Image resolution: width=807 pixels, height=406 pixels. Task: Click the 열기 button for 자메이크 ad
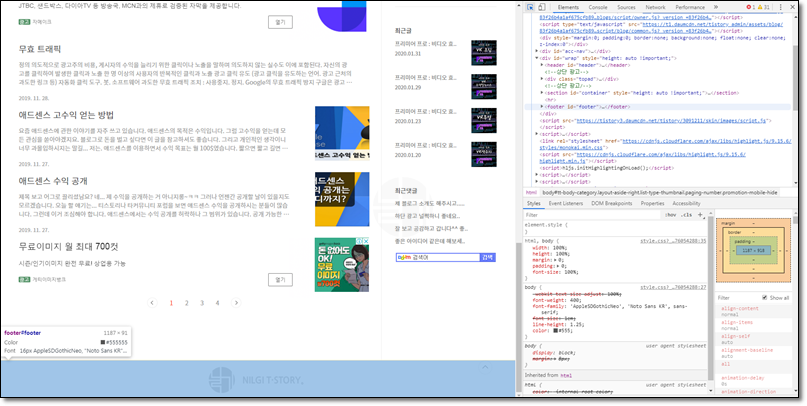(280, 22)
